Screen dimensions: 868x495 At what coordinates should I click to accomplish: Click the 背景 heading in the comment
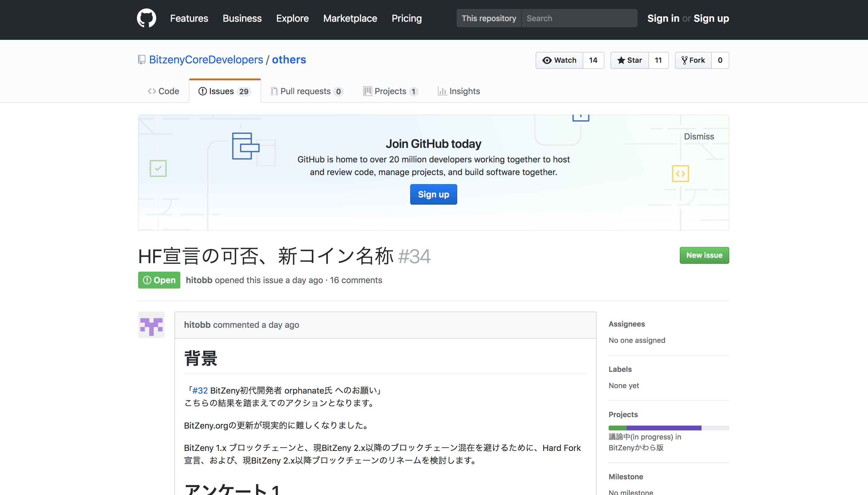coord(201,358)
